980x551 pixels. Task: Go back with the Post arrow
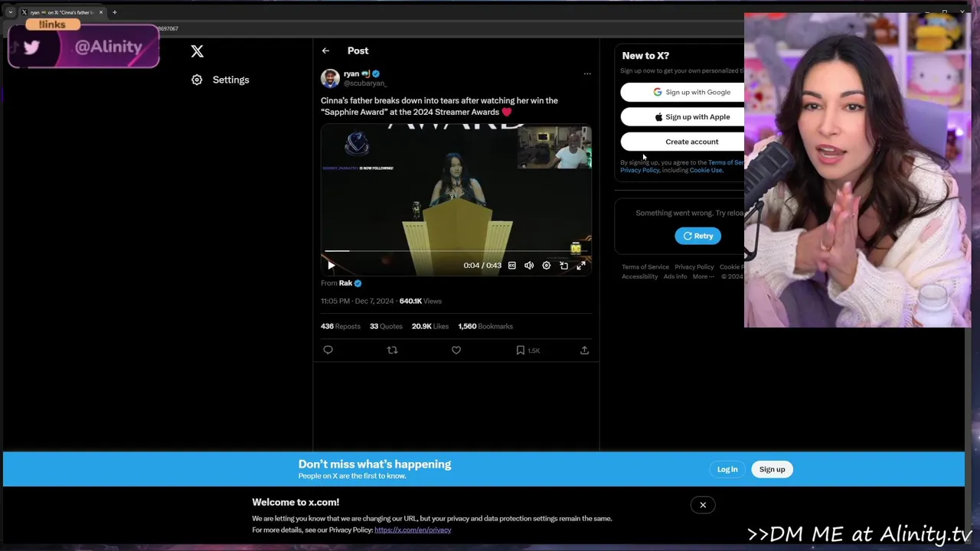(325, 51)
